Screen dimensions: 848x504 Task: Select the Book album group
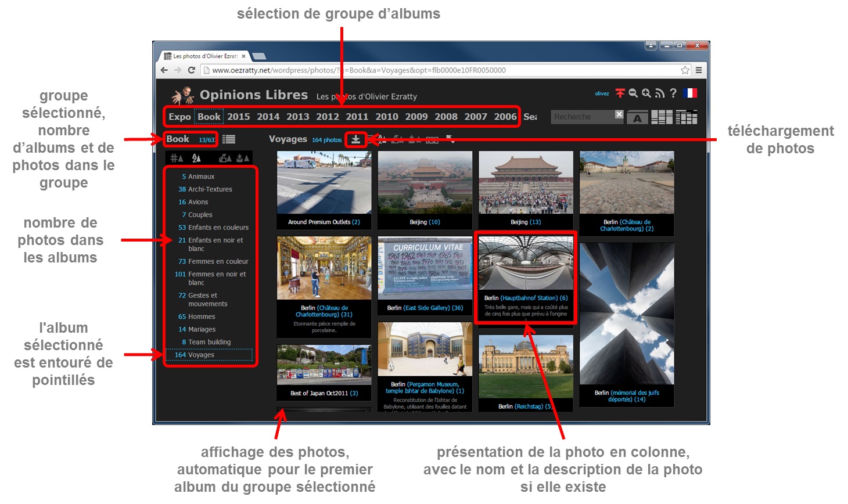[209, 117]
